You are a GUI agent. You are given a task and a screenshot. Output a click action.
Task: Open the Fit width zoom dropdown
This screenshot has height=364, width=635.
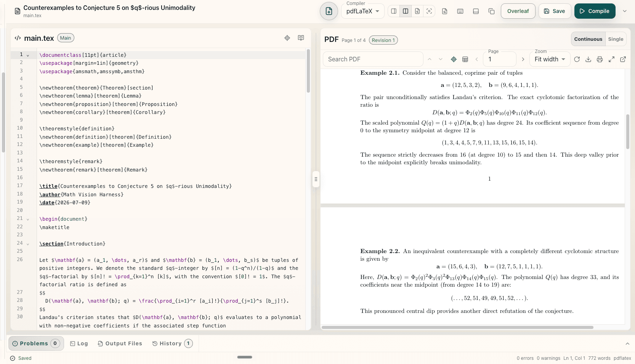click(x=550, y=59)
